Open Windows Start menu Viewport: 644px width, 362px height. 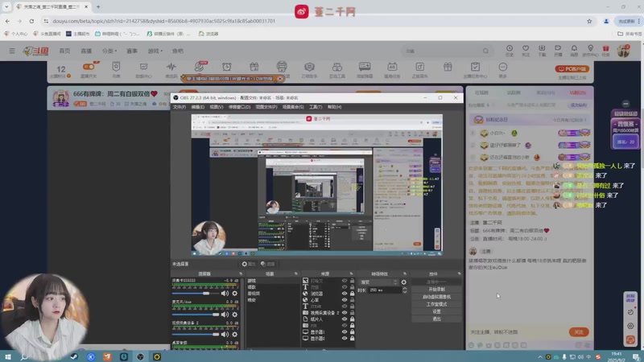coord(8,356)
